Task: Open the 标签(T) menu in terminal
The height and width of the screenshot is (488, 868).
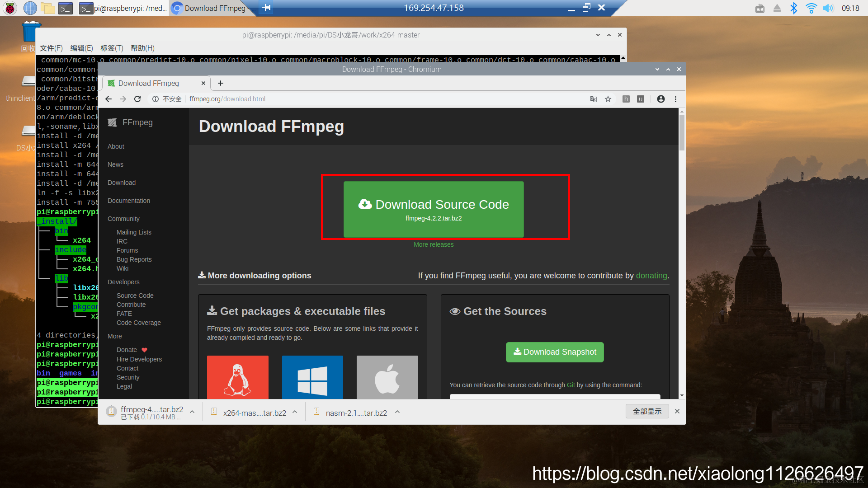Action: (112, 48)
